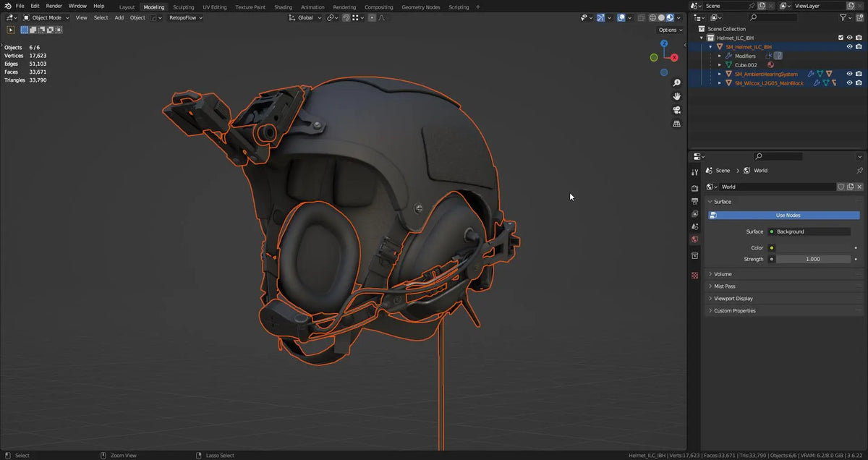Expand the Volume panel

pyautogui.click(x=784, y=274)
